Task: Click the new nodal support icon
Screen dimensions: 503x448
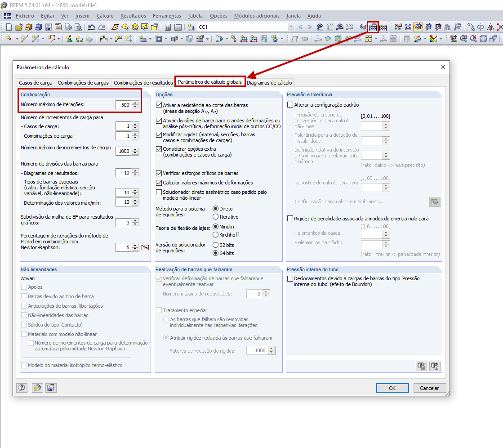Action: [x=69, y=39]
